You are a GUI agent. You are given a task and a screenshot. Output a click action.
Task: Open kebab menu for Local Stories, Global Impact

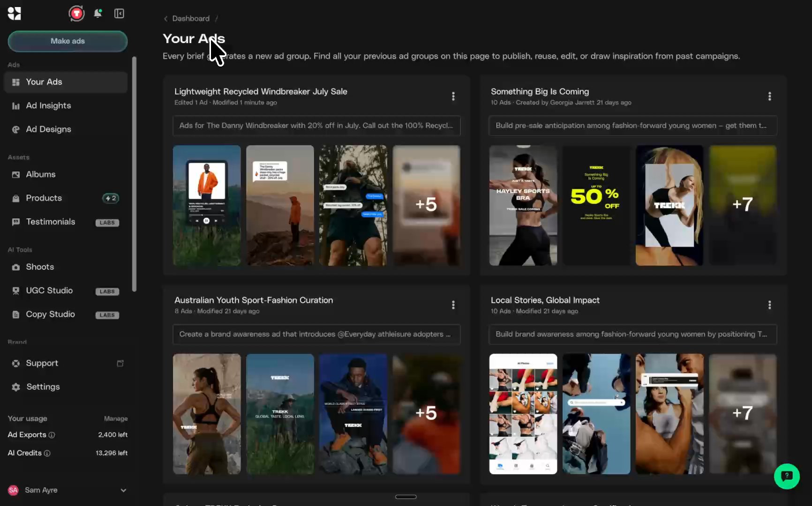[769, 305]
